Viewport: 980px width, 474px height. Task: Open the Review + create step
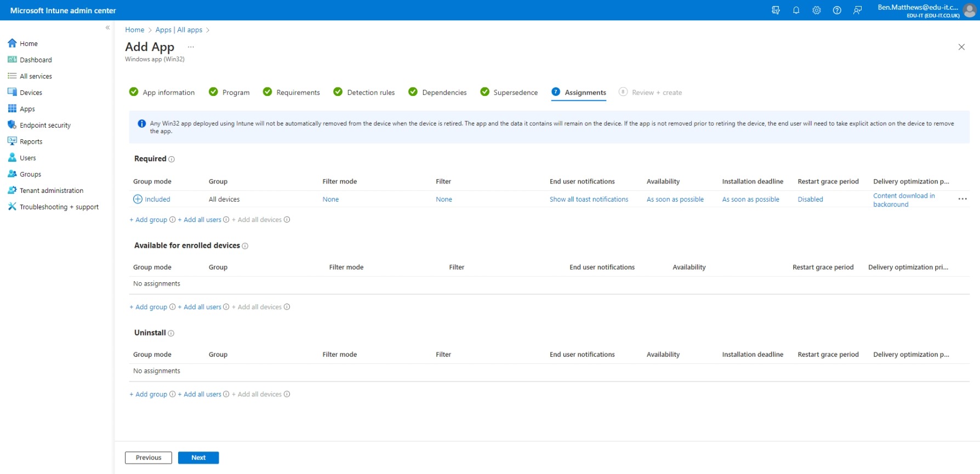pos(651,92)
